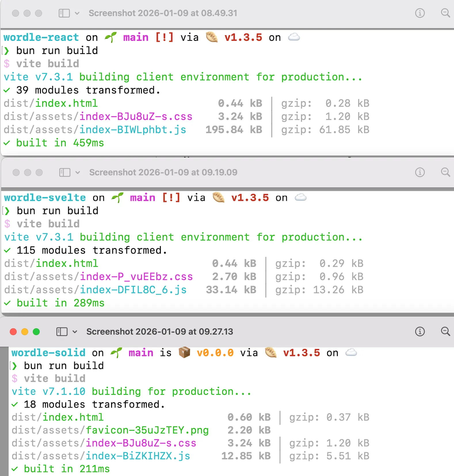The width and height of the screenshot is (454, 476).
Task: Click the wordle-svelte text in the second image
Action: [45, 198]
